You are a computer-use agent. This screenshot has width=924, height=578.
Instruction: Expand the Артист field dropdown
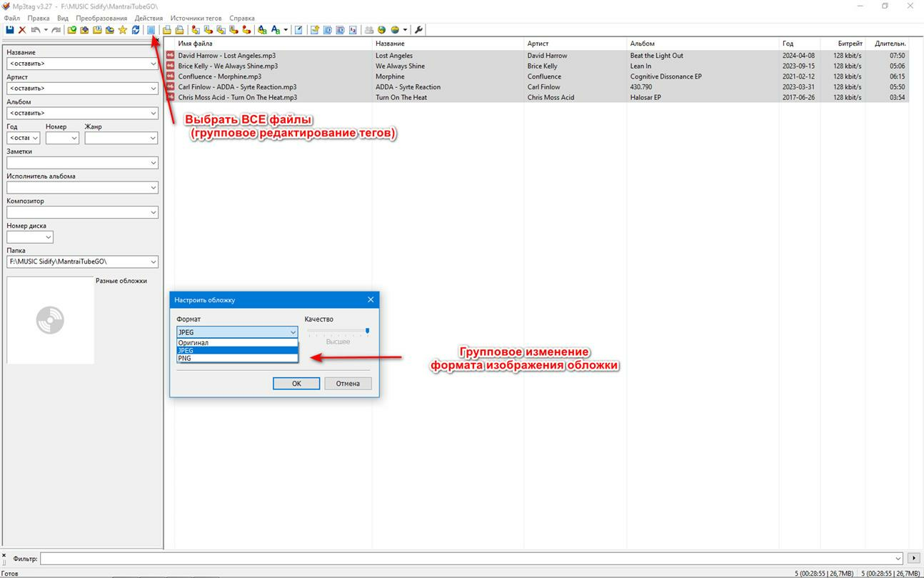pyautogui.click(x=154, y=89)
